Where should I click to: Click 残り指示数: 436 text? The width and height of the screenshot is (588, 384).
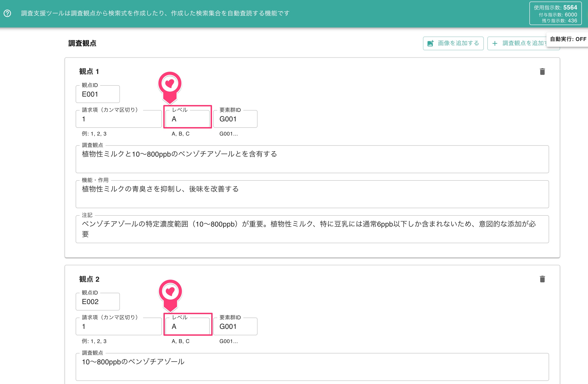click(x=559, y=21)
